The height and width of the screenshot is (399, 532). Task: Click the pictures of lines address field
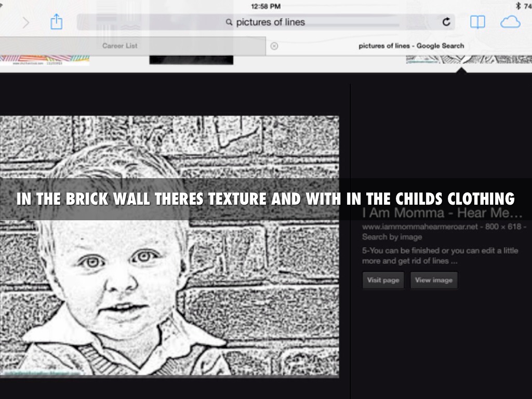(x=265, y=22)
